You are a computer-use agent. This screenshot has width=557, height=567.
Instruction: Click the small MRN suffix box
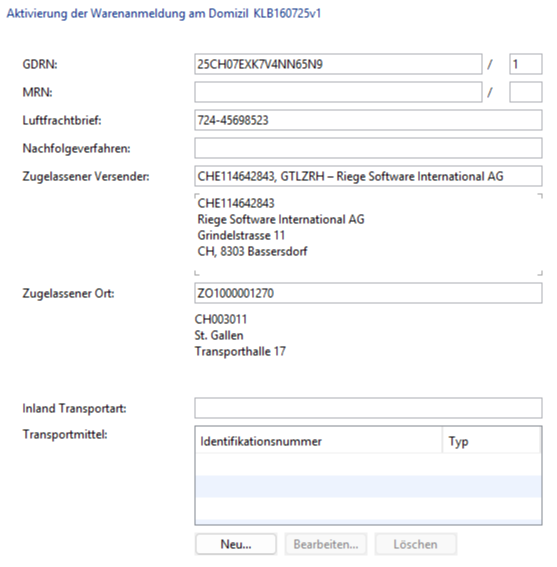pyautogui.click(x=526, y=92)
